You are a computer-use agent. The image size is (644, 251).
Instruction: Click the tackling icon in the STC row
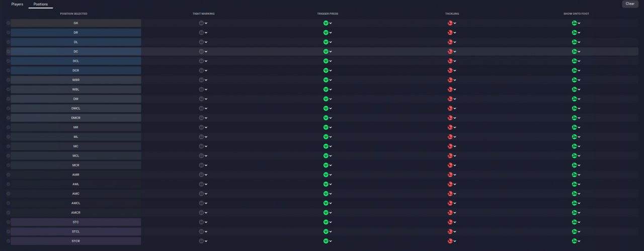coord(450,222)
